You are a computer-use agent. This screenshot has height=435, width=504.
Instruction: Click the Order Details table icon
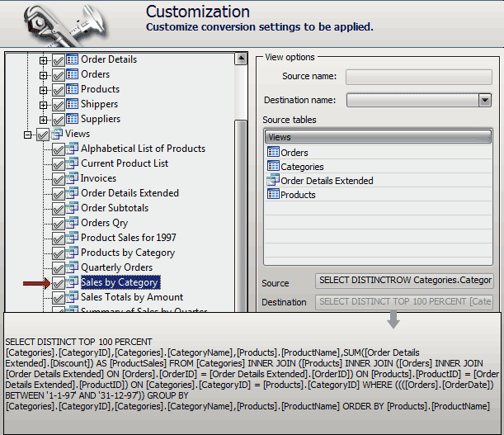(72, 59)
